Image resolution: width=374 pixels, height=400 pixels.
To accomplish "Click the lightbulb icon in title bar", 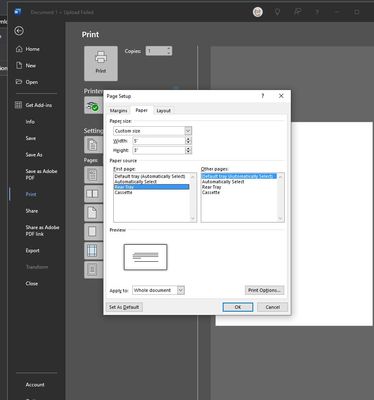I will tap(277, 12).
